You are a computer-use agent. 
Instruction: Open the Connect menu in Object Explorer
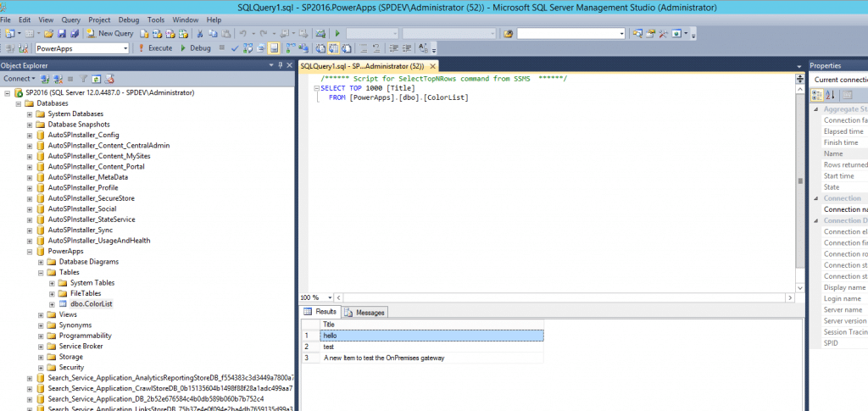pyautogui.click(x=19, y=79)
